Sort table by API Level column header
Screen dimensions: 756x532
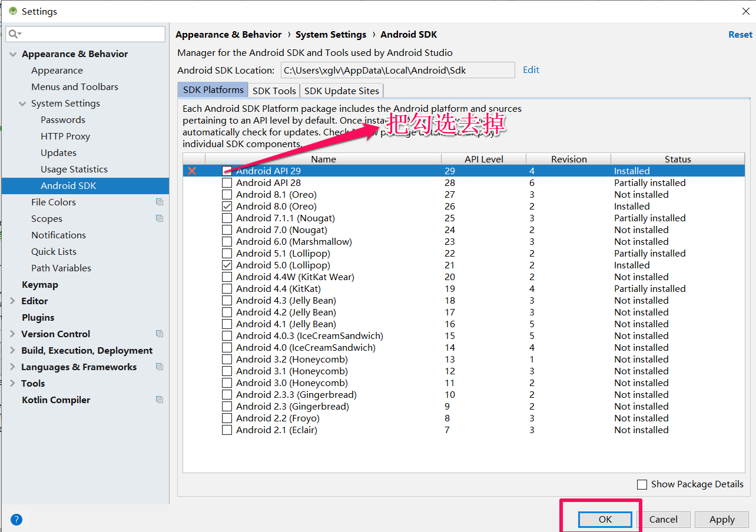pyautogui.click(x=483, y=159)
